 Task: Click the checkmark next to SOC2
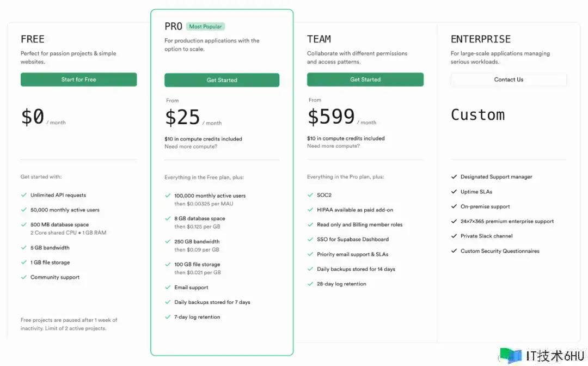tap(310, 194)
